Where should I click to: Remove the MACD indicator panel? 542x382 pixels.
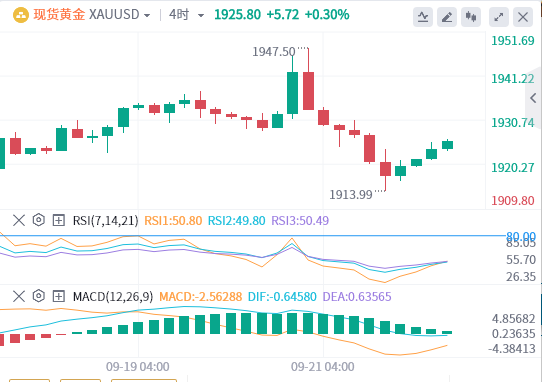click(19, 296)
